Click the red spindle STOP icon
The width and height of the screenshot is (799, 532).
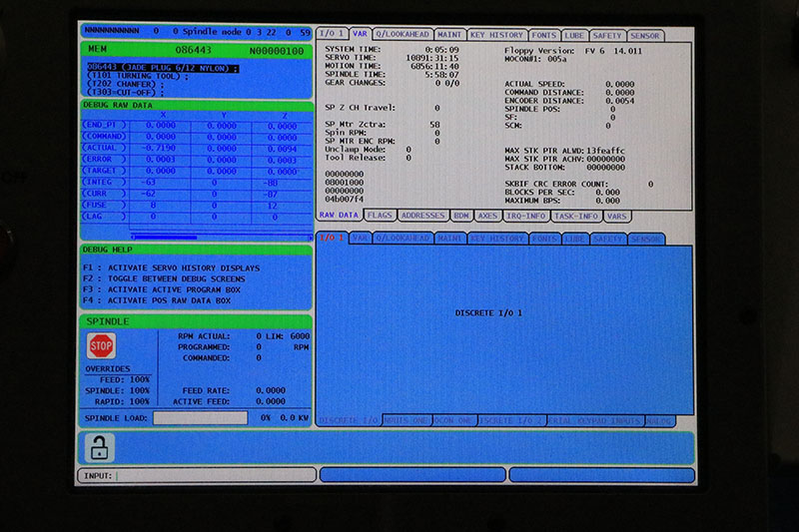point(101,345)
